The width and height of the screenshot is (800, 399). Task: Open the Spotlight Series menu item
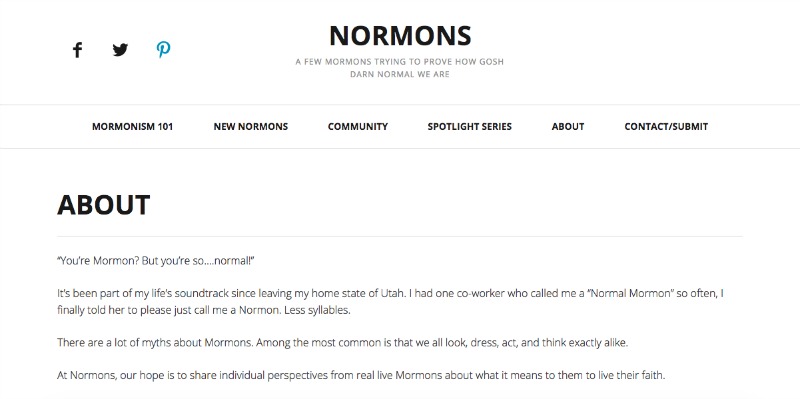pos(469,127)
